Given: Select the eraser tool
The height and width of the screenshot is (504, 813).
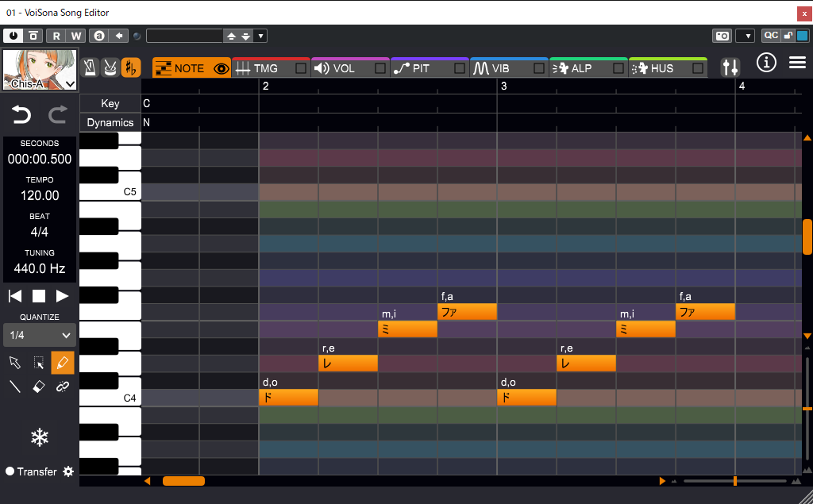Looking at the screenshot, I should tap(38, 387).
